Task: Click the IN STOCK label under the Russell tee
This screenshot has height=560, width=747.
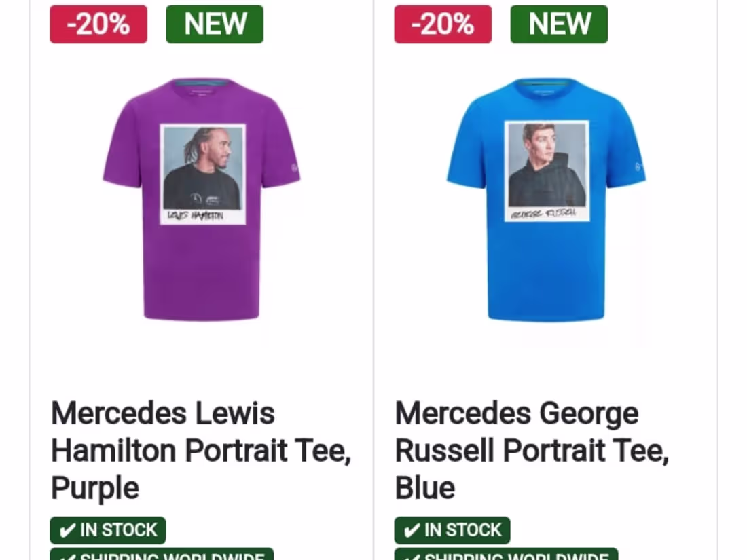Action: [452, 530]
